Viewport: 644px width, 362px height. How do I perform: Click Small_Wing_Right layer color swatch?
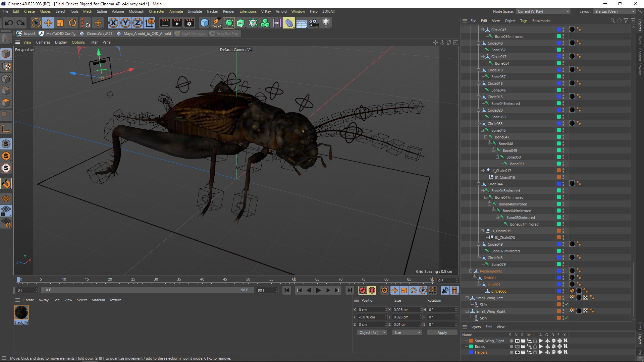tap(471, 341)
